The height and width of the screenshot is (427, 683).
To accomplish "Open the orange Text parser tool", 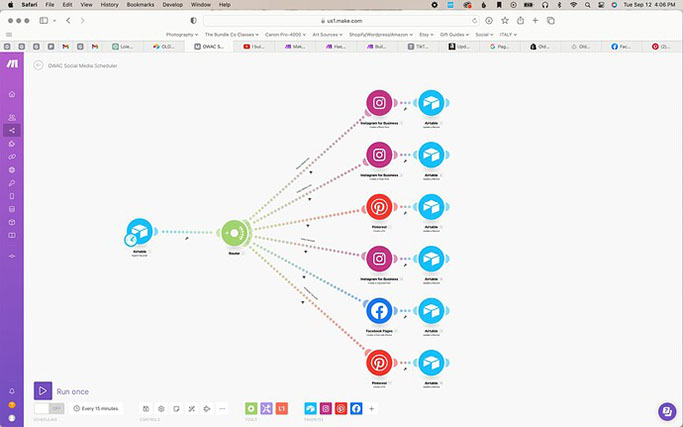I will click(282, 408).
